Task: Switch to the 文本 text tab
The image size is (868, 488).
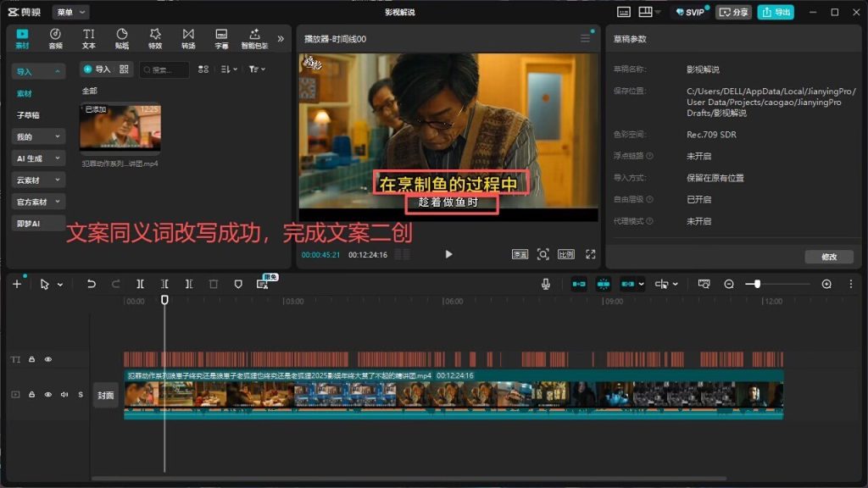Action: coord(88,39)
